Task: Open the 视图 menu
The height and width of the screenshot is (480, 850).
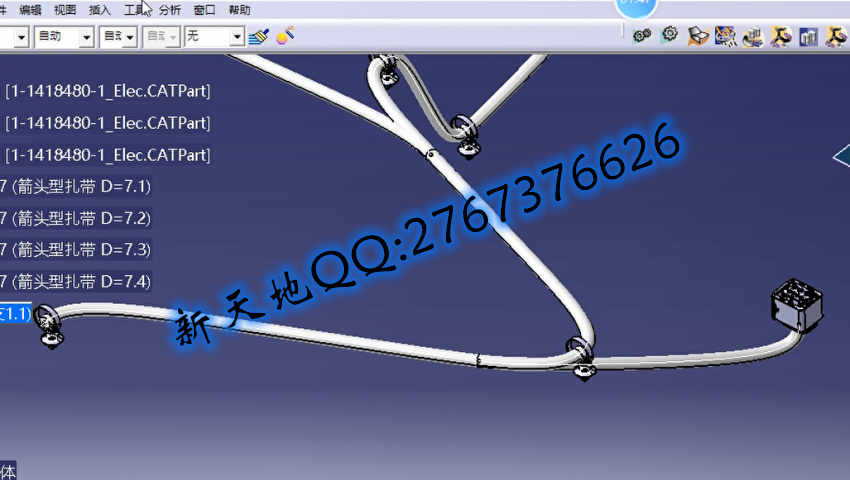Action: click(x=65, y=10)
